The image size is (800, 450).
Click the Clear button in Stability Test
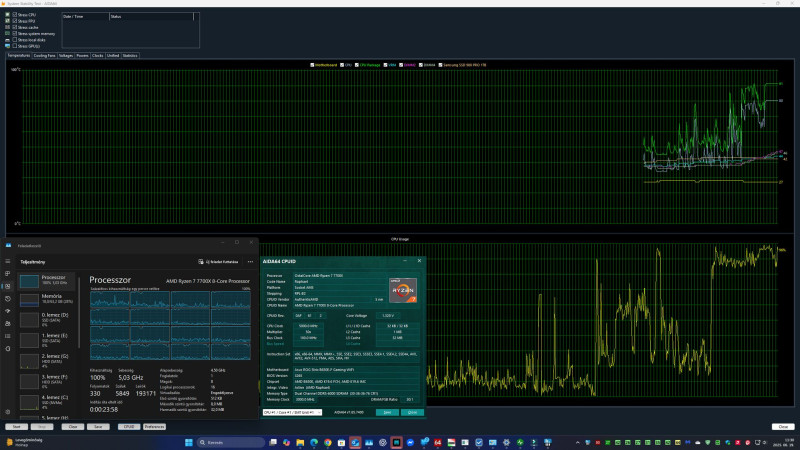pyautogui.click(x=72, y=427)
